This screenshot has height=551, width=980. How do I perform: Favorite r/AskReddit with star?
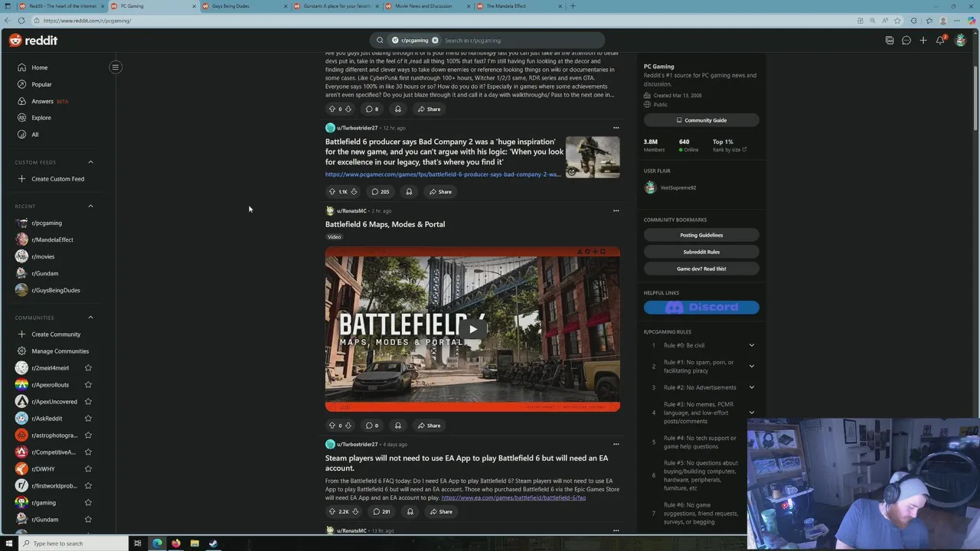(x=88, y=419)
